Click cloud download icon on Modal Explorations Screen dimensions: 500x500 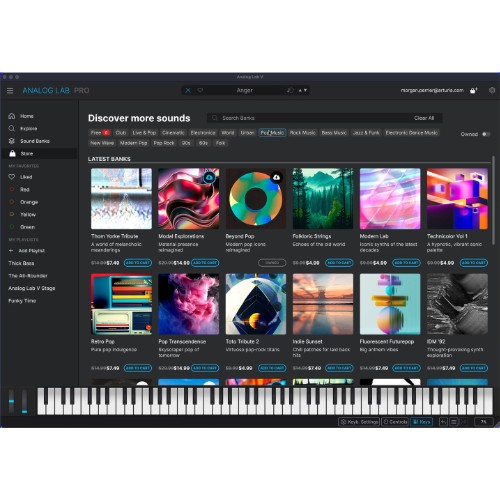click(x=209, y=178)
